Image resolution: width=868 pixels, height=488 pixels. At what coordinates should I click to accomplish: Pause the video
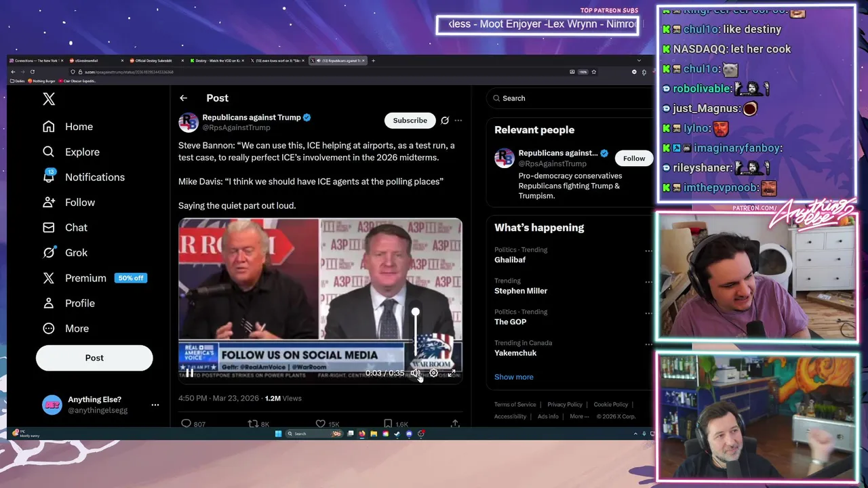[x=190, y=373]
